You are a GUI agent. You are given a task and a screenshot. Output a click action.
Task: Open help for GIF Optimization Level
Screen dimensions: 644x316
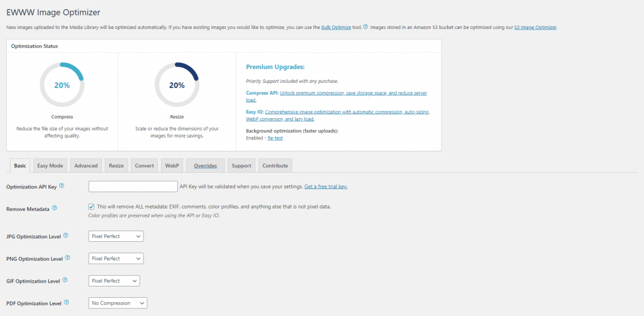coord(65,280)
